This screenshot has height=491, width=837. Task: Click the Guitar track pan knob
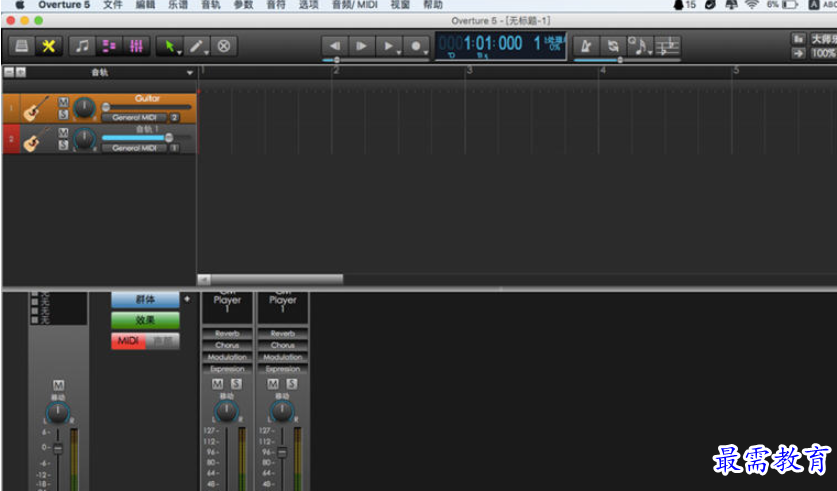pyautogui.click(x=84, y=108)
